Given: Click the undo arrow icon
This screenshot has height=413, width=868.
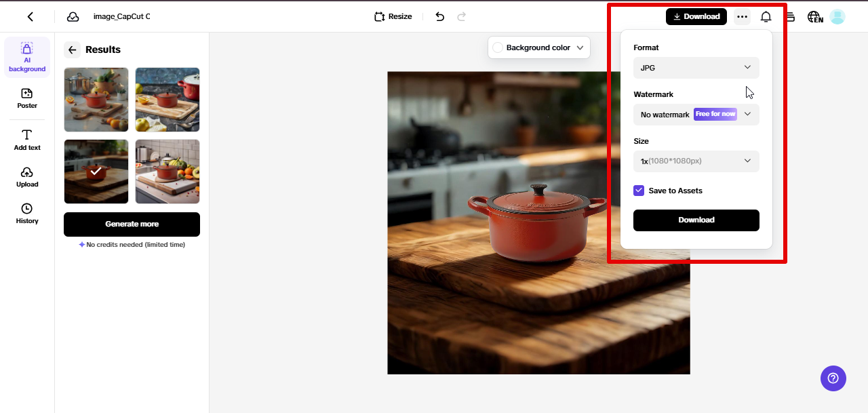Looking at the screenshot, I should tap(439, 16).
